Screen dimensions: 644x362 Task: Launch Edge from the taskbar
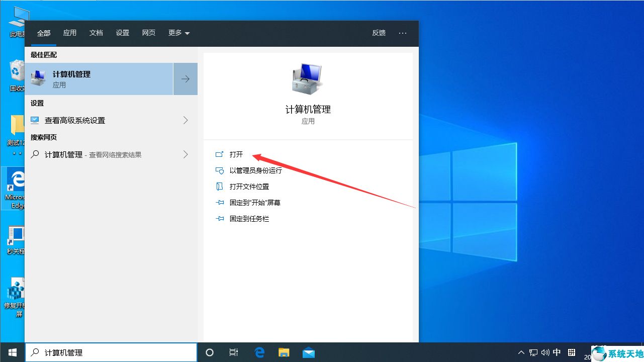pyautogui.click(x=259, y=352)
